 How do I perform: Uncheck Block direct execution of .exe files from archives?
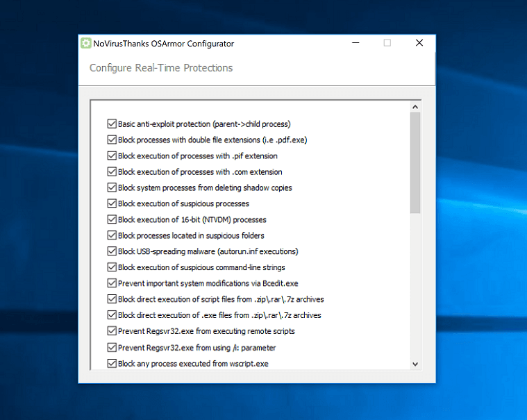[112, 315]
